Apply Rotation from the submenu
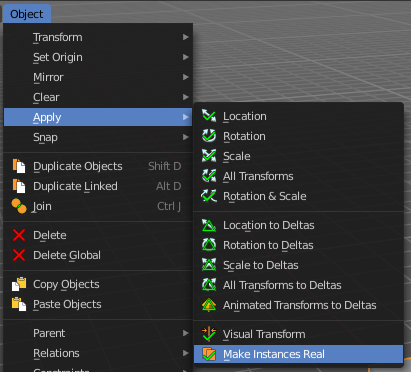This screenshot has height=372, width=411. [298, 136]
